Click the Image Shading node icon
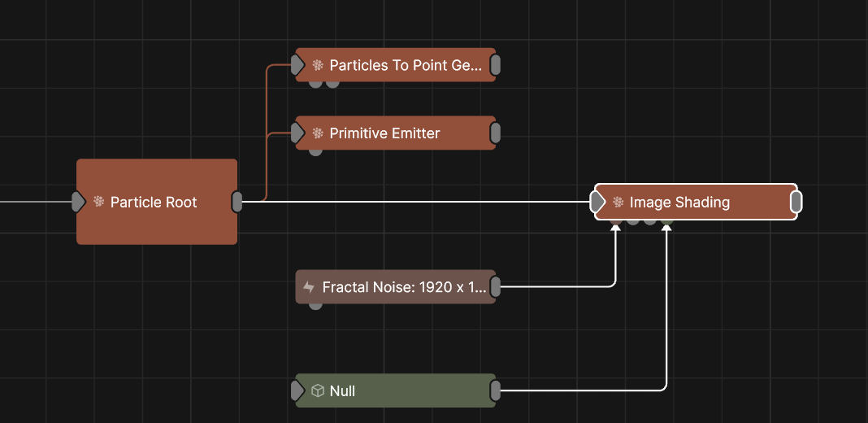Image resolution: width=868 pixels, height=423 pixels. (618, 202)
